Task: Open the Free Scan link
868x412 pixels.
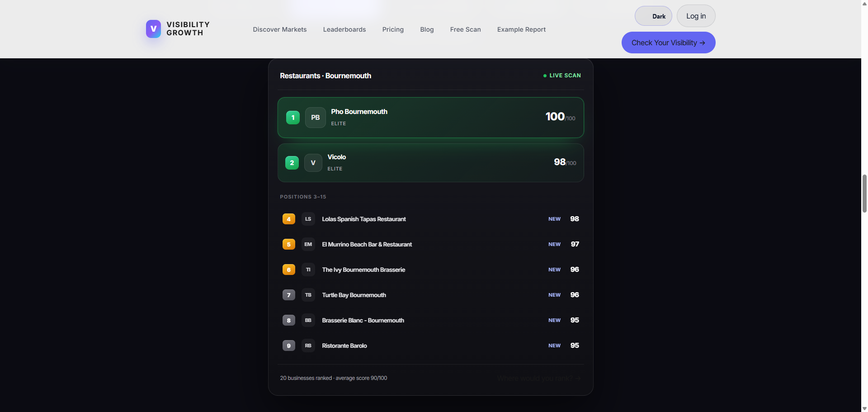Action: coord(466,29)
